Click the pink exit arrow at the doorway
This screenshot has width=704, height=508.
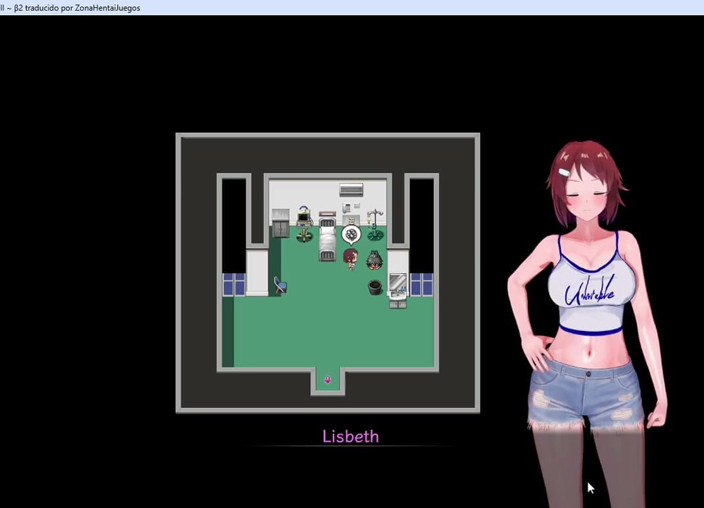tap(328, 380)
